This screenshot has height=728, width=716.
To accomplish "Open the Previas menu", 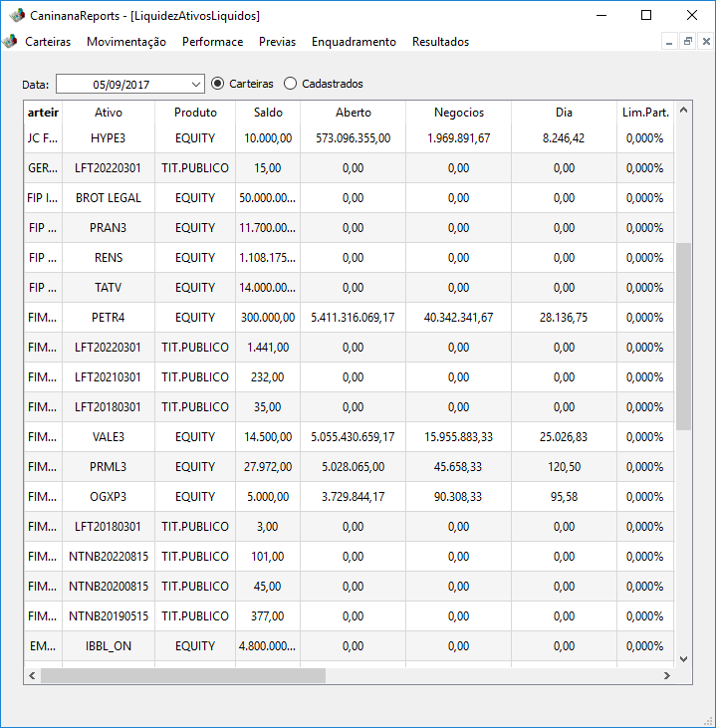I will tap(277, 42).
